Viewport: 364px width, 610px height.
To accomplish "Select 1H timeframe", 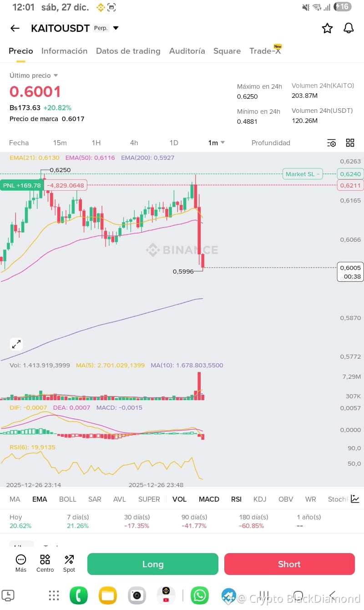I will pyautogui.click(x=96, y=143).
